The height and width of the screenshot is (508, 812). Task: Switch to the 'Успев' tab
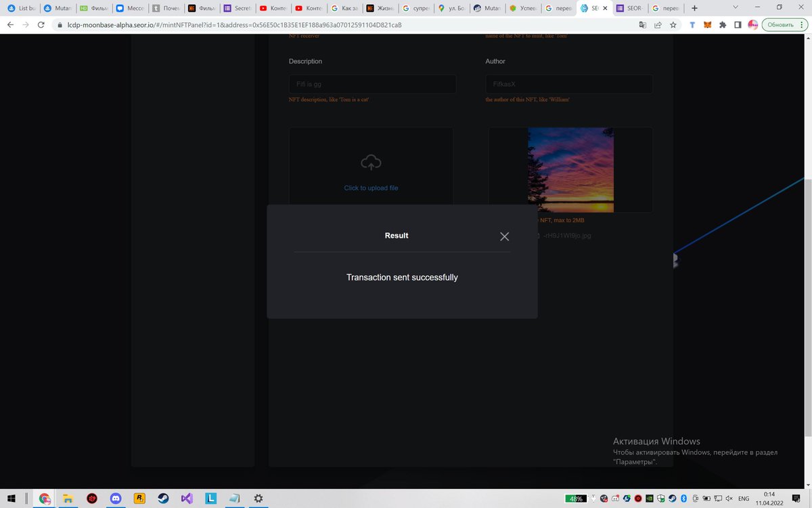(524, 8)
